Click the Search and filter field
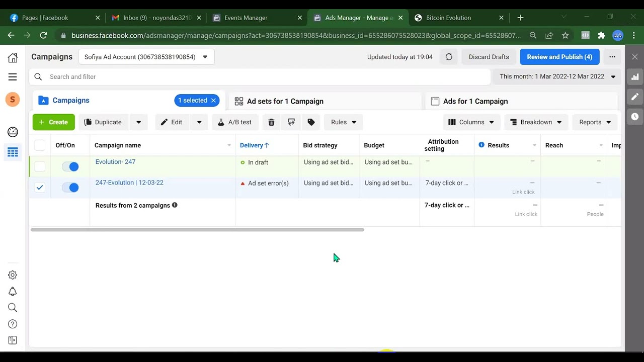Image resolution: width=644 pixels, height=362 pixels. [x=260, y=77]
